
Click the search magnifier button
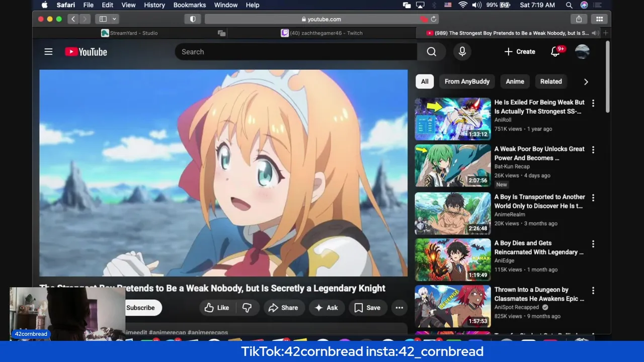(x=431, y=52)
